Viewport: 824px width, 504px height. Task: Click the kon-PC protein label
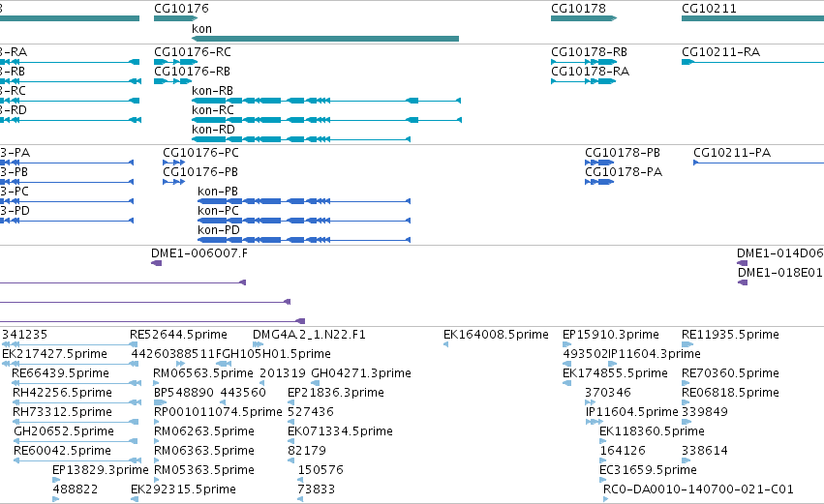coord(218,211)
